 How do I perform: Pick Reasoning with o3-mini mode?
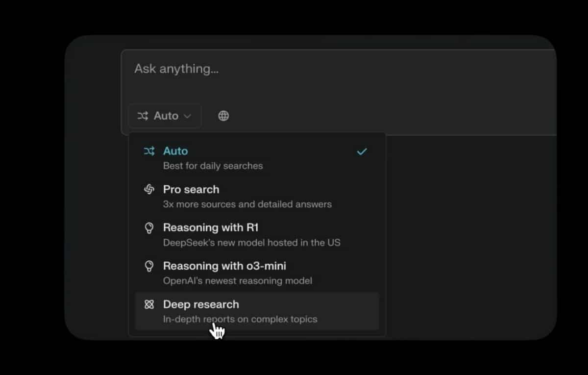click(x=224, y=266)
